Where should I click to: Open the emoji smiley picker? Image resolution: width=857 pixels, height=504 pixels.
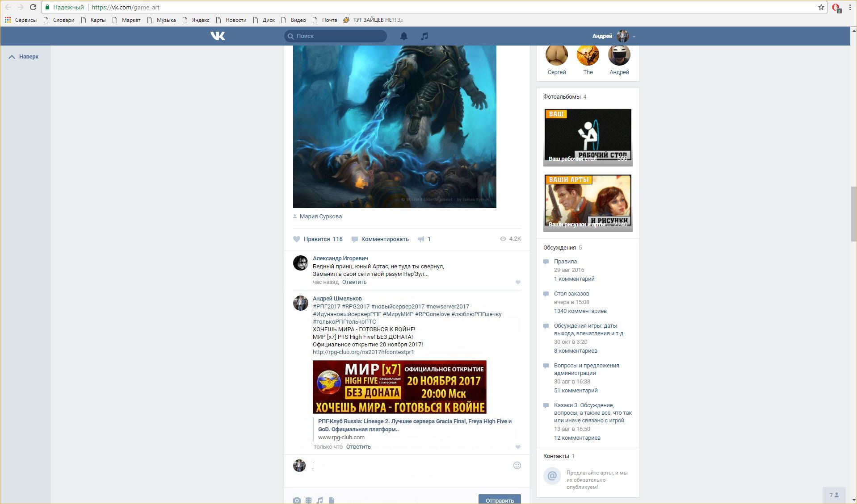click(x=517, y=465)
